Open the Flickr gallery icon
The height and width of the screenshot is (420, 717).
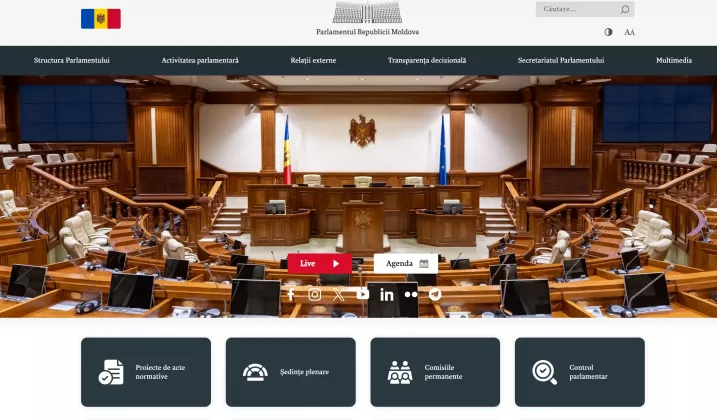click(x=411, y=295)
